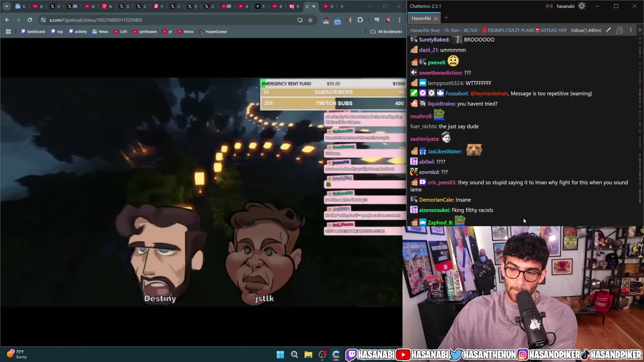644x362 pixels.
Task: Add a new split with the header plus
Action: [x=639, y=30]
